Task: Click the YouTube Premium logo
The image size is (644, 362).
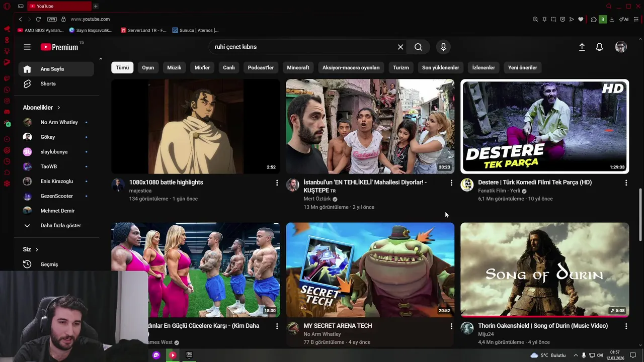Action: point(60,47)
